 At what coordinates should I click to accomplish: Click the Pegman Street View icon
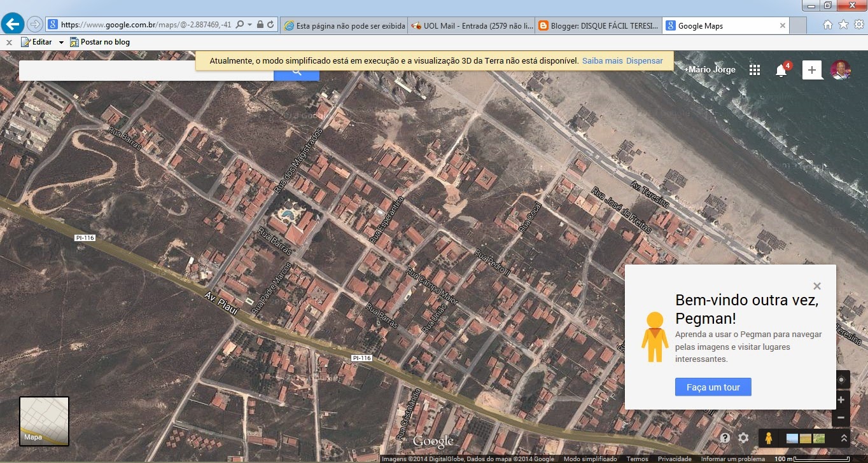(x=769, y=438)
